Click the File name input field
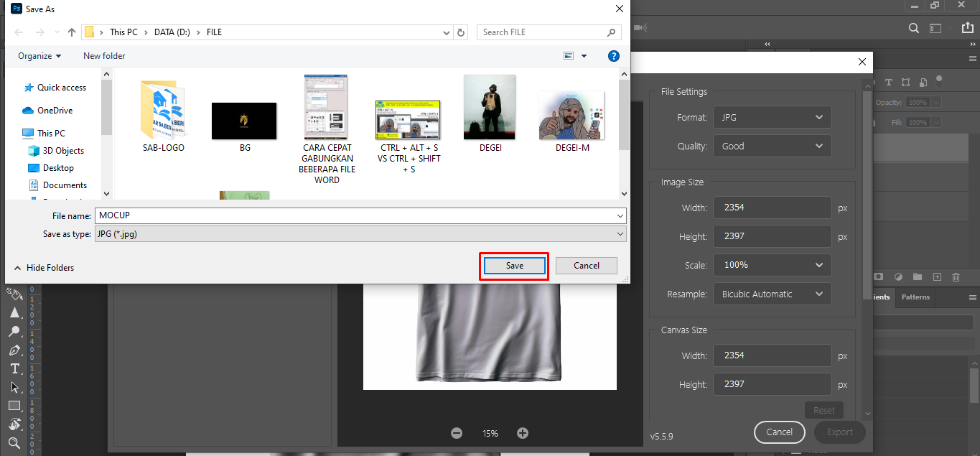 (360, 215)
